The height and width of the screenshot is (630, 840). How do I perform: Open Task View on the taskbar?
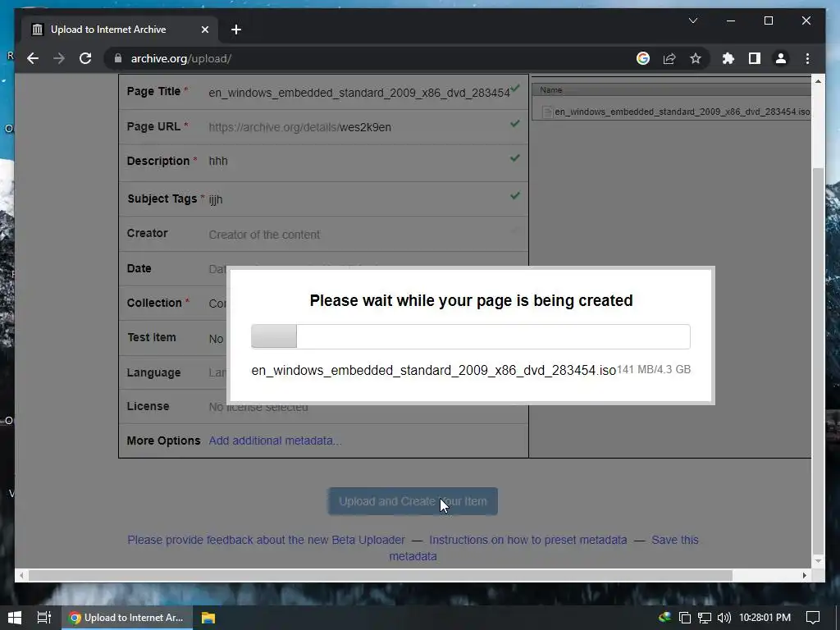pyautogui.click(x=44, y=617)
